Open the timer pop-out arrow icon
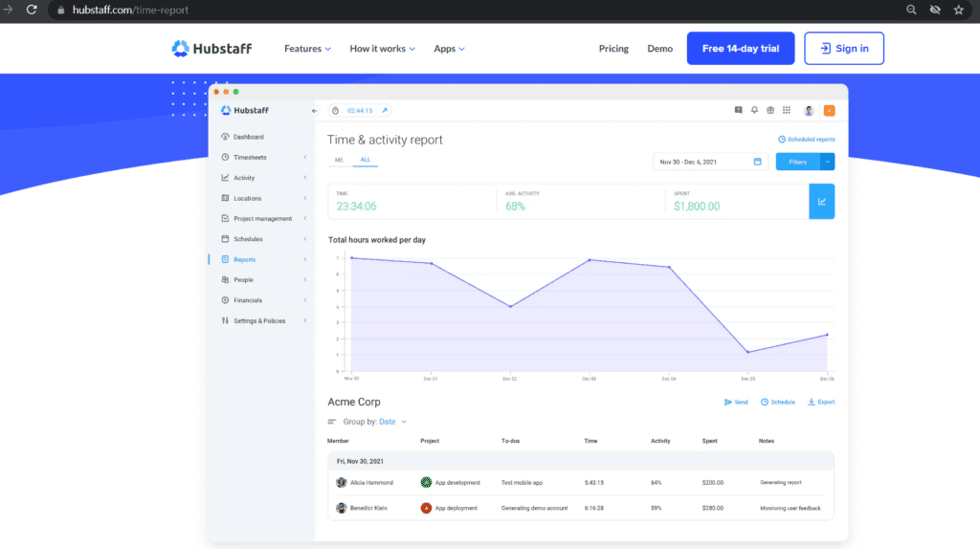 click(385, 111)
